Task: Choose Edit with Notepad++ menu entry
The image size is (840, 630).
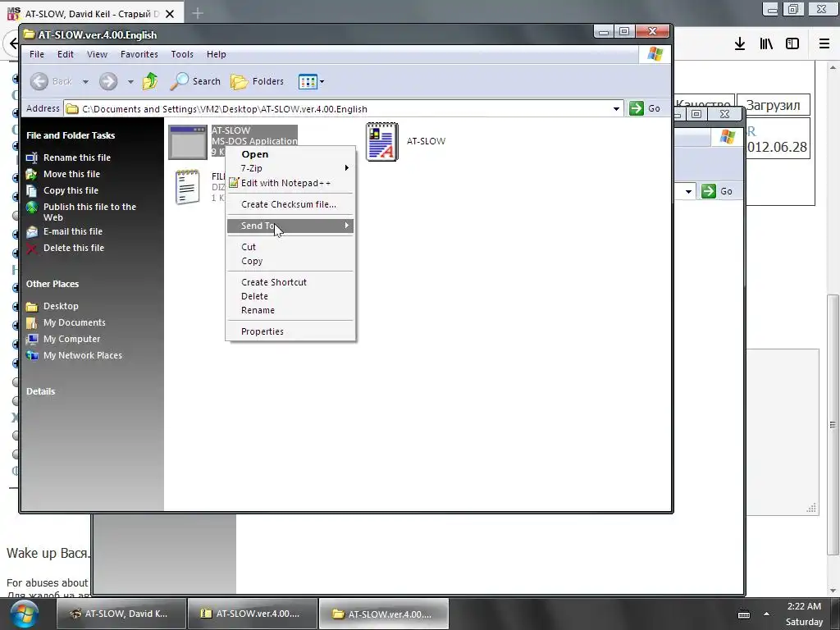Action: (290, 183)
